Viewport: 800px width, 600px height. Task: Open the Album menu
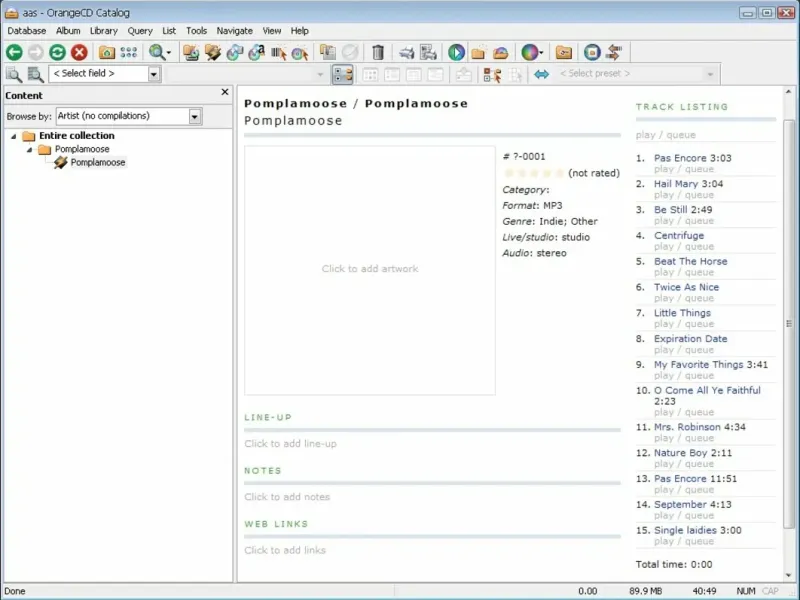coord(68,31)
